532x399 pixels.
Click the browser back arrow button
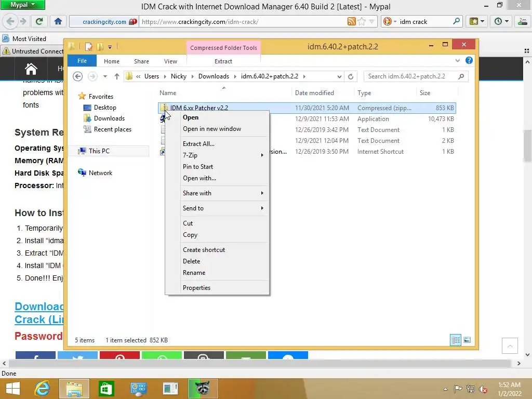pos(10,21)
